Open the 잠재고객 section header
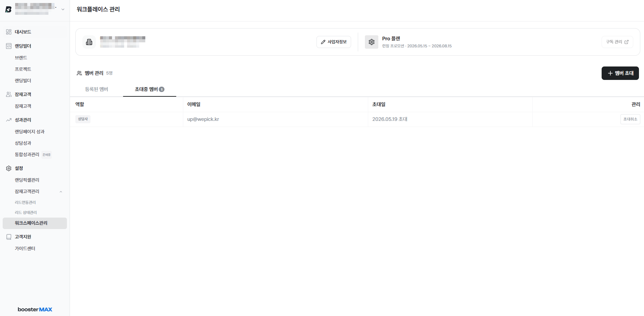Image resolution: width=644 pixels, height=316 pixels. 23,94
